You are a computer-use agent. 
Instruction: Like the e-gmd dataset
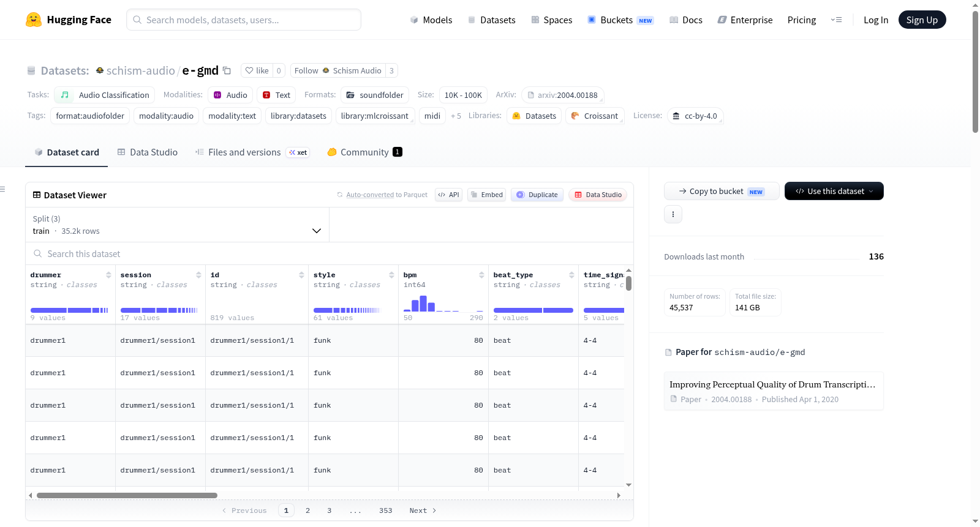pos(257,70)
